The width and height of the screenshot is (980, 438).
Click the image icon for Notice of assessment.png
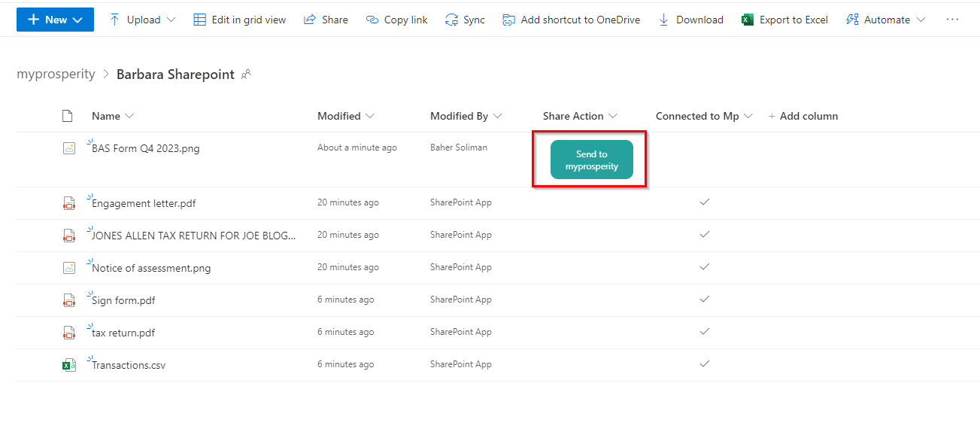pos(69,267)
